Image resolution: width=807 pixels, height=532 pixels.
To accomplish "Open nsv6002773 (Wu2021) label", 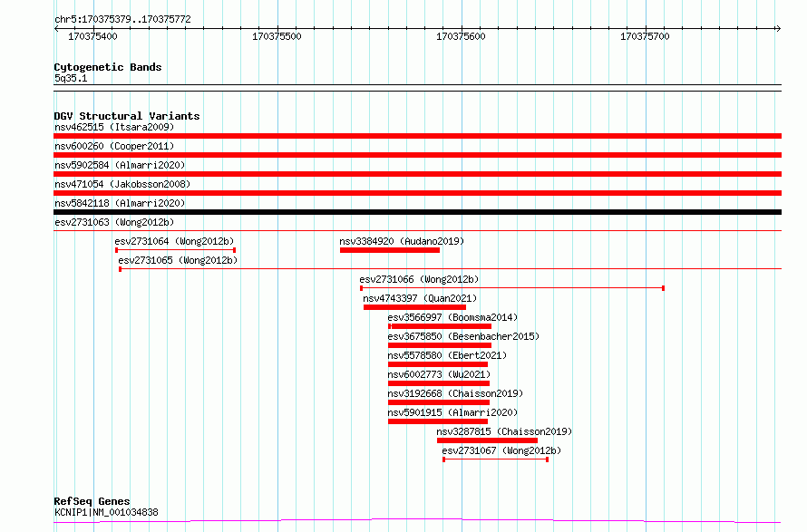I will click(x=439, y=374).
